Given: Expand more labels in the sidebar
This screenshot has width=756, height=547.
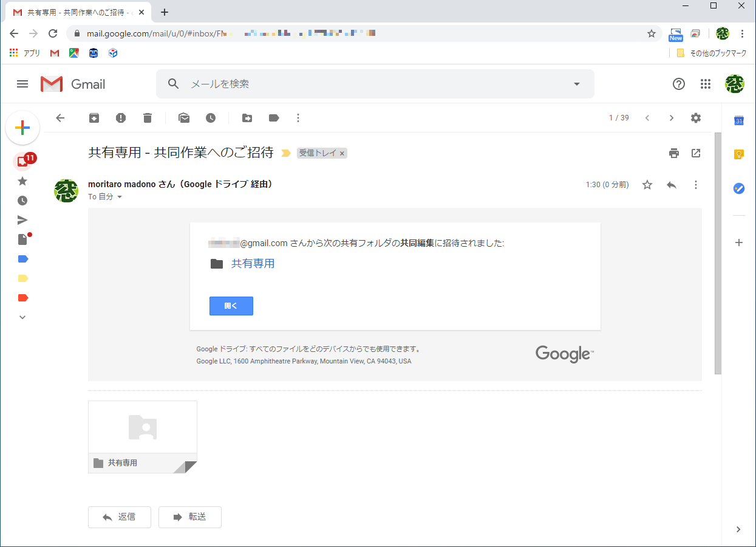Looking at the screenshot, I should [x=22, y=317].
